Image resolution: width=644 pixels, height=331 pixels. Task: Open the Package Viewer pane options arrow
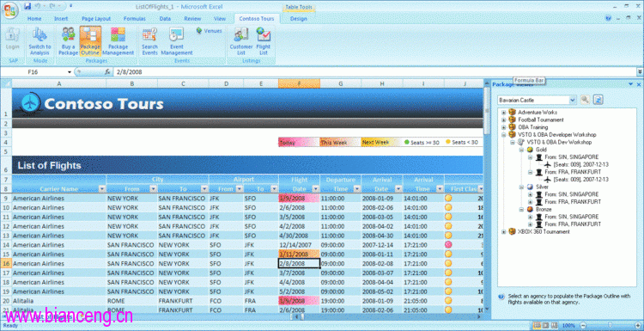[631, 84]
